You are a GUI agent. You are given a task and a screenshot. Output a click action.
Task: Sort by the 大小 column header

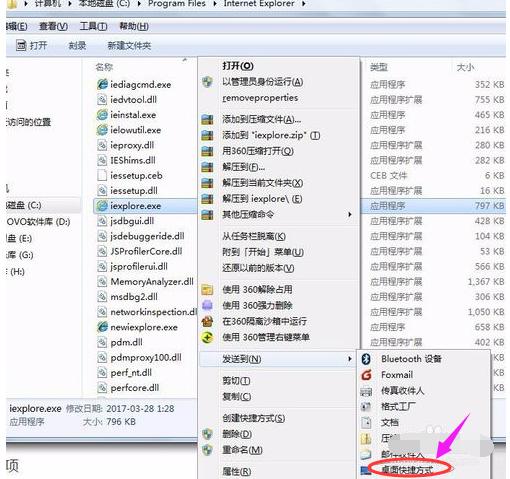(465, 67)
